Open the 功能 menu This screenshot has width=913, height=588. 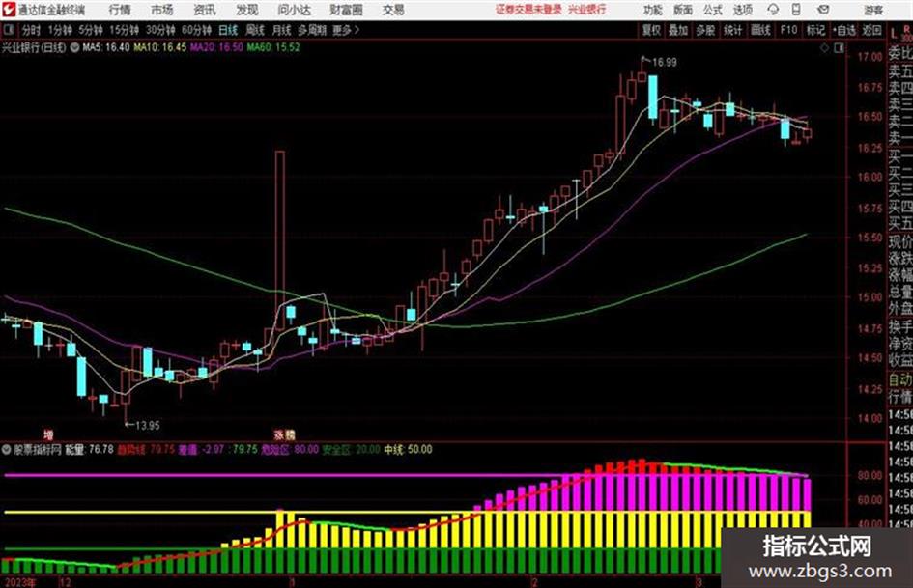click(653, 10)
